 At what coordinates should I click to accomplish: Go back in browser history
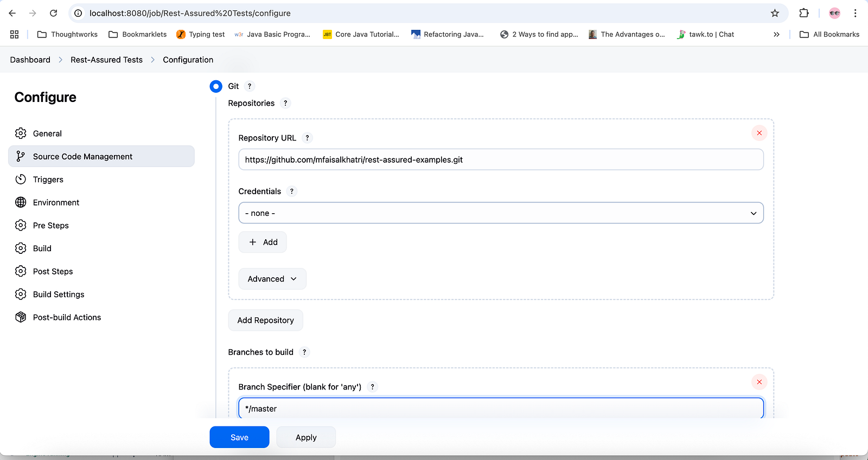pos(12,13)
